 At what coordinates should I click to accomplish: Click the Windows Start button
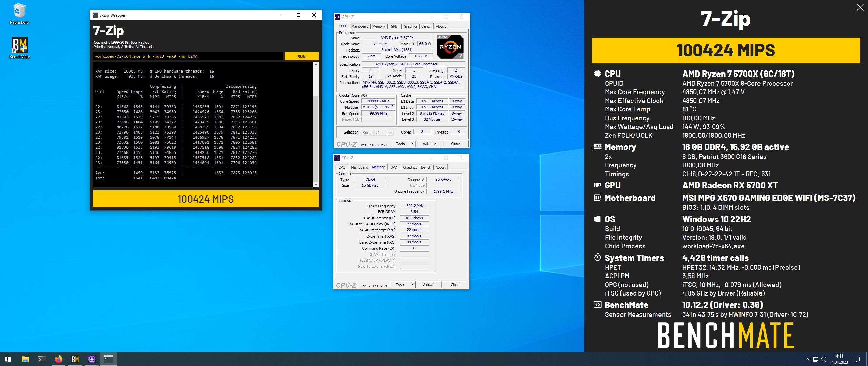8,359
